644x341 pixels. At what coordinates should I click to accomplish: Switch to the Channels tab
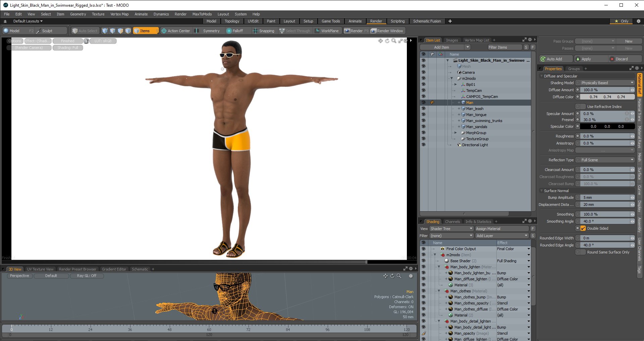(452, 222)
